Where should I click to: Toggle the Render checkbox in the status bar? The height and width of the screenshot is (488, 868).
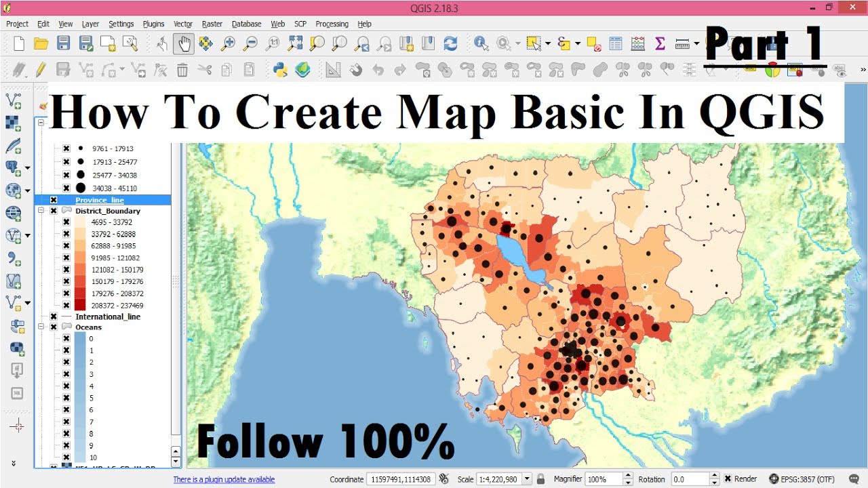tap(728, 479)
